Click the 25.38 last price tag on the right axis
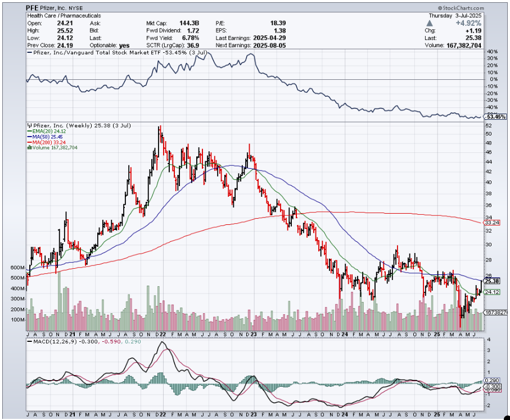This screenshot has width=510, height=420. point(492,281)
